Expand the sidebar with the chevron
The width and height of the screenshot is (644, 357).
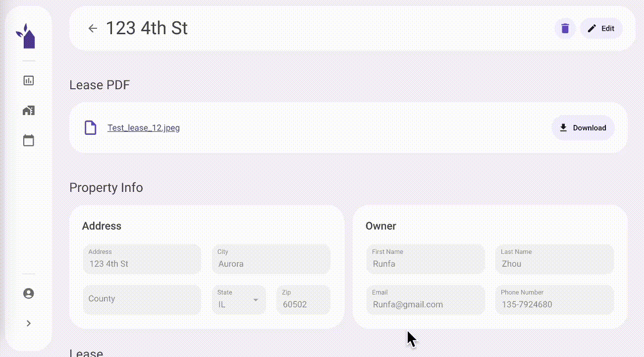(x=29, y=323)
